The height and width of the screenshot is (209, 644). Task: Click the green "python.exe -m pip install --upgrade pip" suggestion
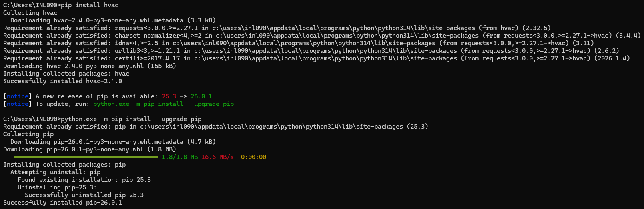[x=163, y=104]
